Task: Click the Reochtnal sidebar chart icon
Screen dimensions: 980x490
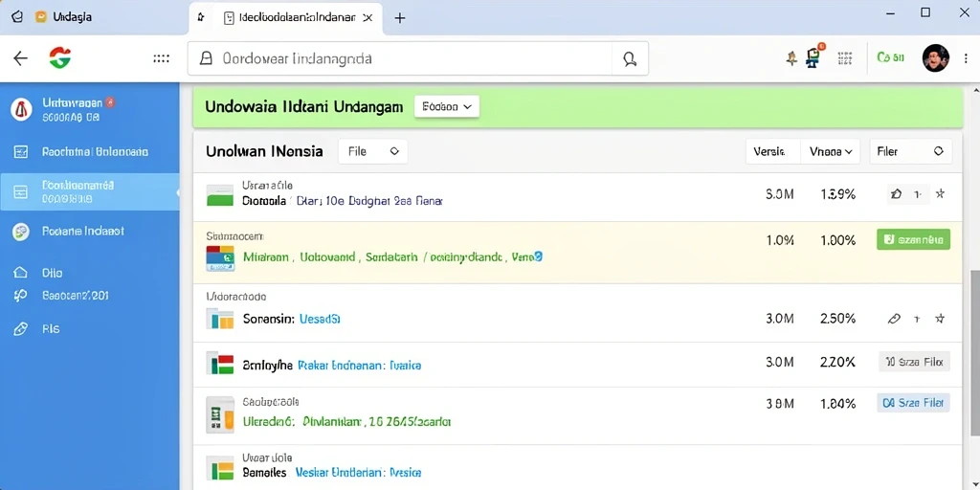Action: 21,151
